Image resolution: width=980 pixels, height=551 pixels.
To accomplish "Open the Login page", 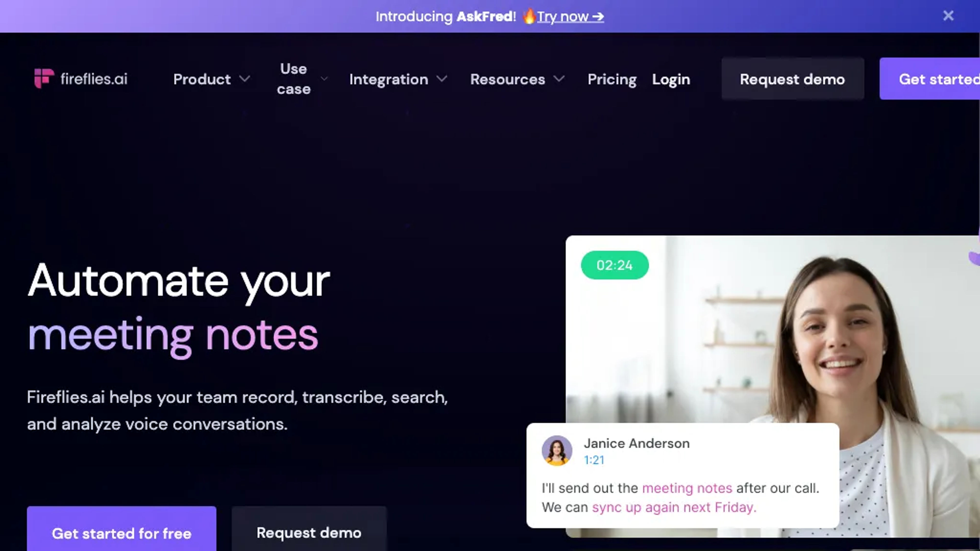I will point(671,79).
